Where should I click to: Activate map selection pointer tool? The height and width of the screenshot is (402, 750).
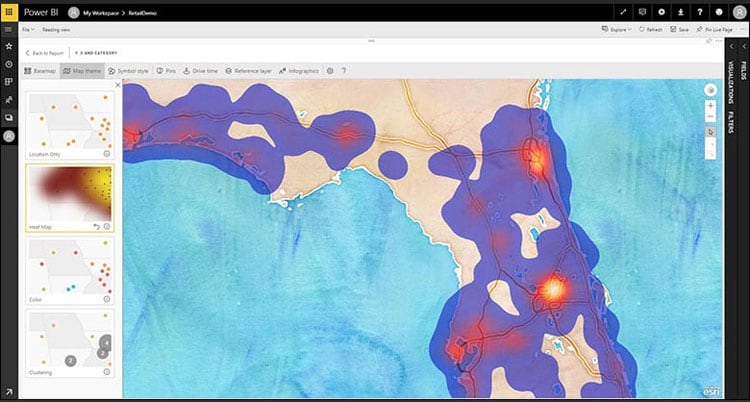tap(711, 132)
